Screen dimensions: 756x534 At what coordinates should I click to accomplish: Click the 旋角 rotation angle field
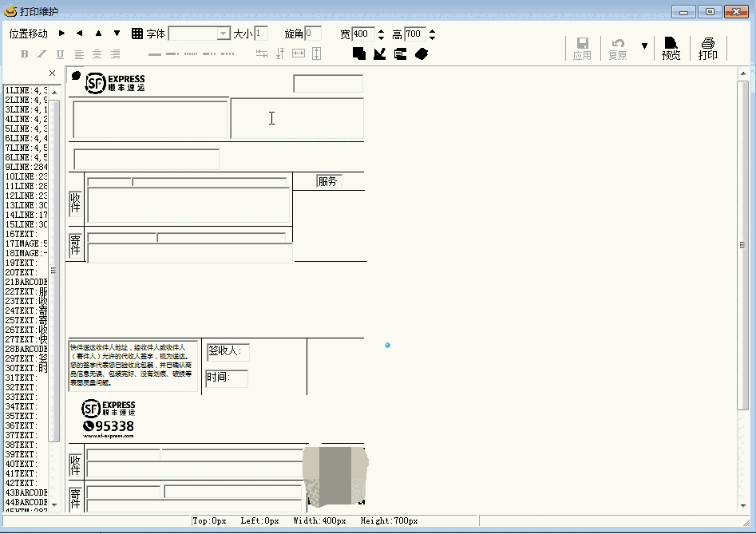coord(313,34)
